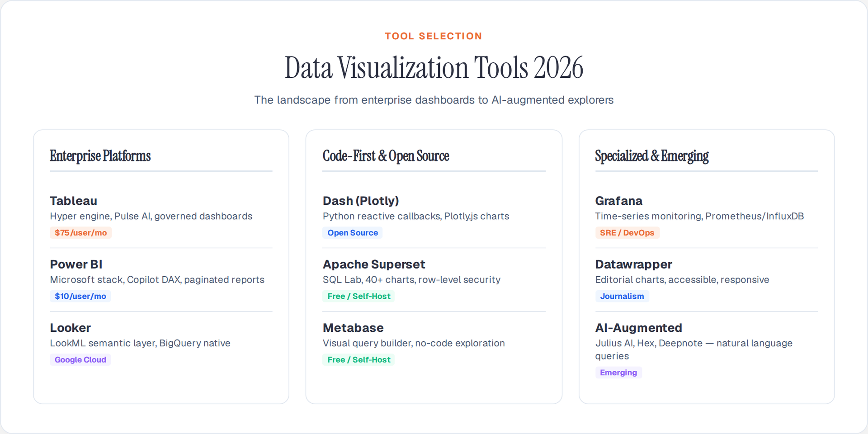Click 'Julius AI, Hex, Deepnote' description
Image resolution: width=868 pixels, height=434 pixels.
(x=694, y=349)
